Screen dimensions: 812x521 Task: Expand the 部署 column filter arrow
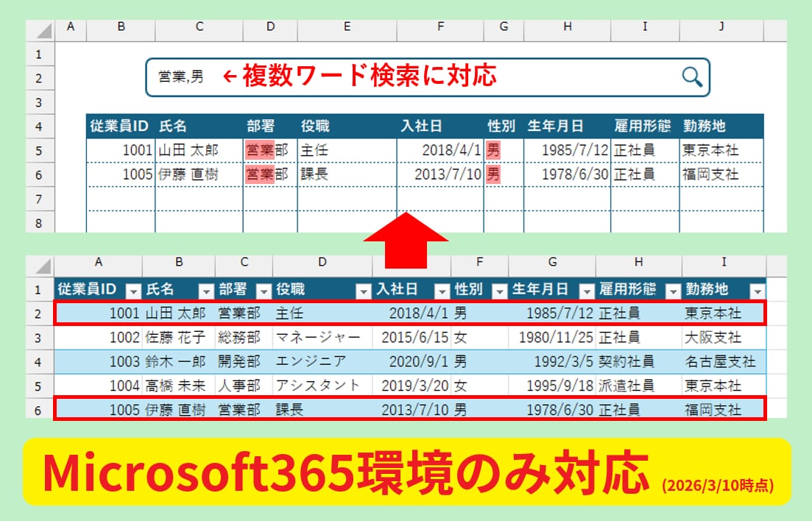[x=264, y=291]
